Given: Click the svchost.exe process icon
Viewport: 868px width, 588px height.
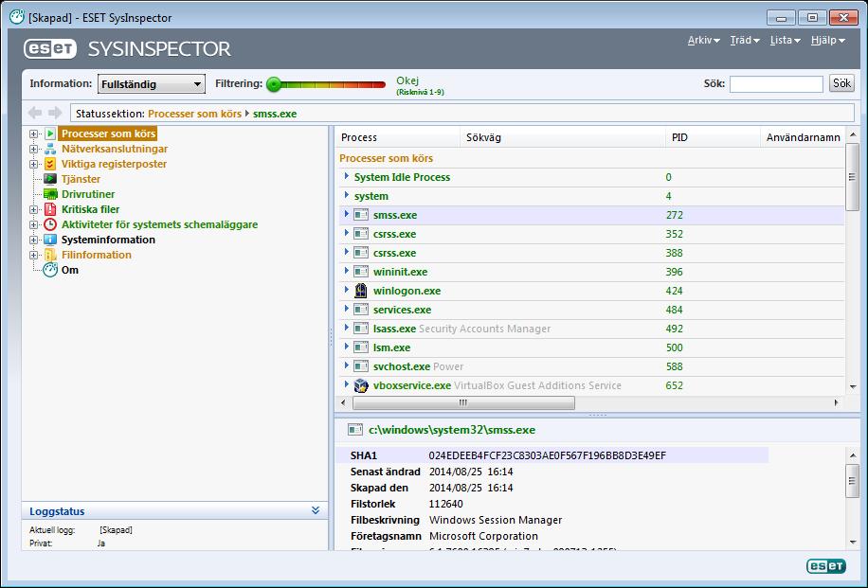Looking at the screenshot, I should point(361,366).
